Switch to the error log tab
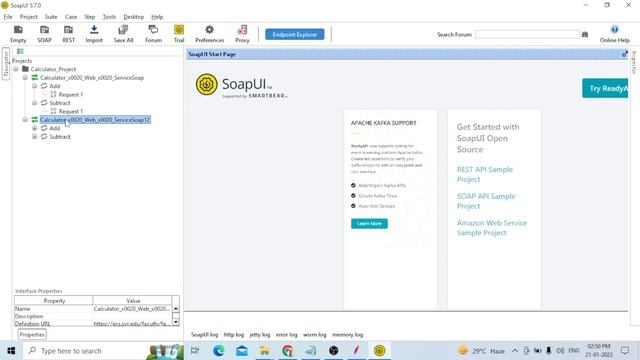Image resolution: width=640 pixels, height=360 pixels. 287,334
